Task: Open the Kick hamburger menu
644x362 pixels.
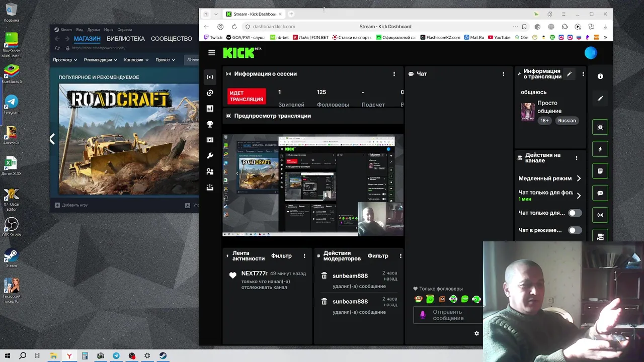Action: coord(211,53)
